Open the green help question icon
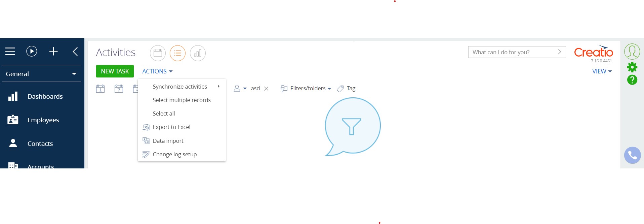644x224 pixels. coord(632,80)
